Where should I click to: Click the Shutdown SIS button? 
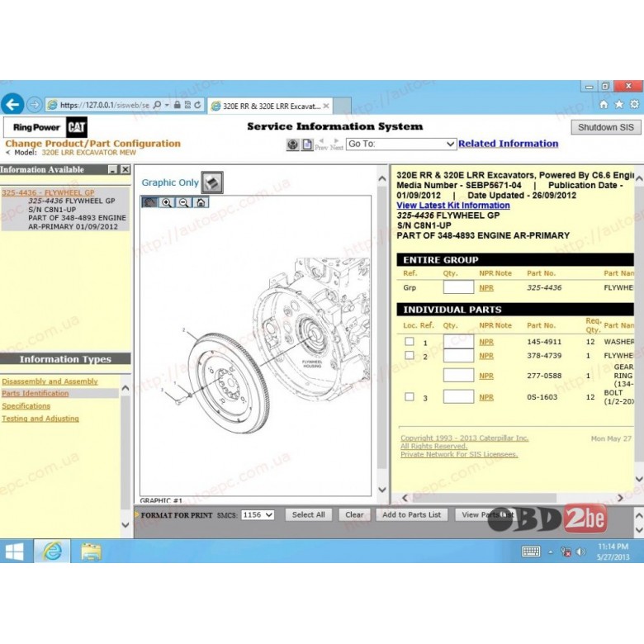(x=606, y=127)
